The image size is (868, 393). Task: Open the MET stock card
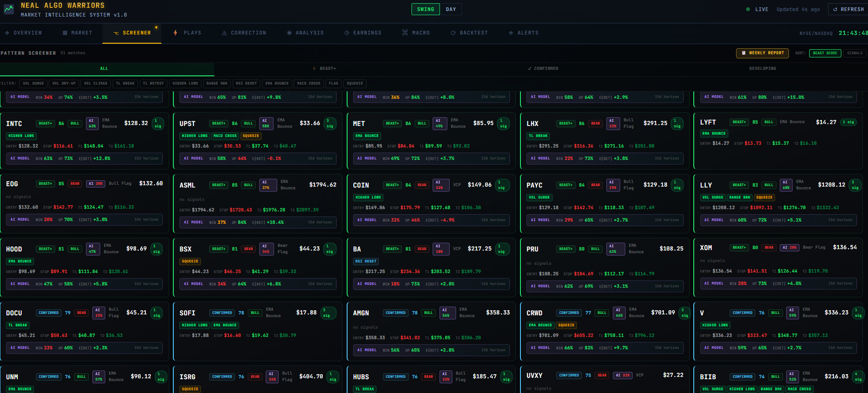(x=431, y=141)
